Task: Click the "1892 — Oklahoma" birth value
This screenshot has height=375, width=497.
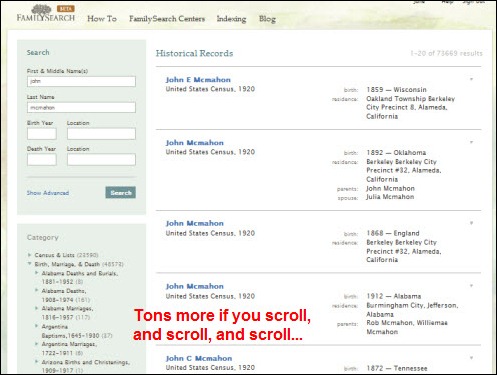Action: pos(396,153)
